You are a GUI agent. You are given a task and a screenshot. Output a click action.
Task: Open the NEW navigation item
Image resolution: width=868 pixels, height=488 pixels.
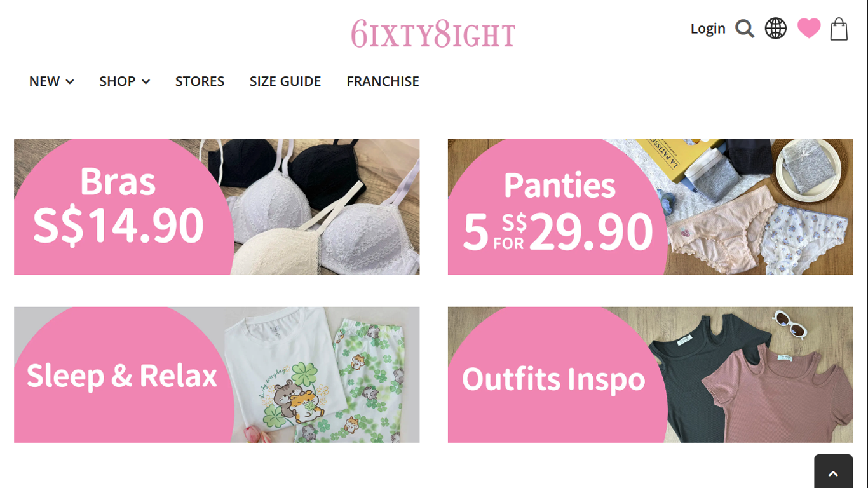click(x=44, y=81)
